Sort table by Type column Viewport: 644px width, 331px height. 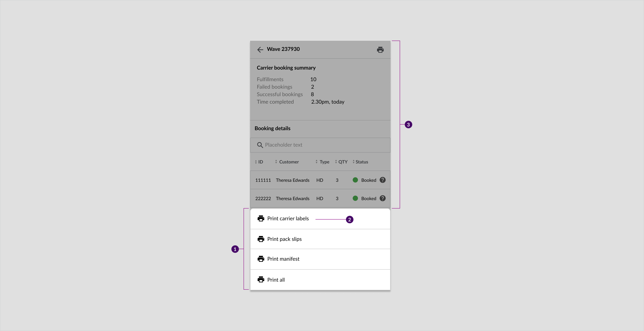coord(323,162)
